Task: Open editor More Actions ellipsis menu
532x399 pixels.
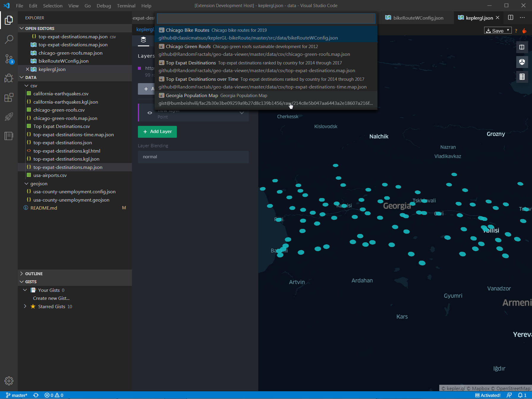Action: point(522,18)
